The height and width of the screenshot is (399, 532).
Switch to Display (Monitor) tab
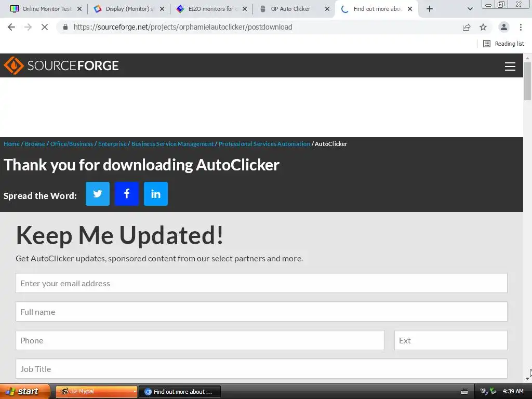point(128,9)
